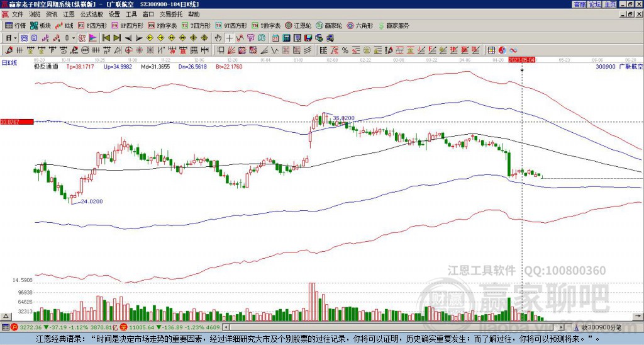
Task: Open the P四方形 tool
Action: (93, 25)
